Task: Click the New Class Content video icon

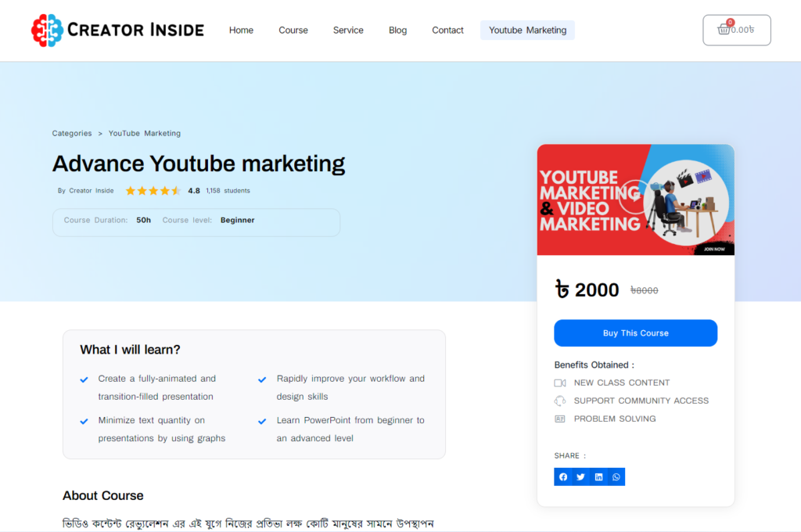Action: point(560,383)
